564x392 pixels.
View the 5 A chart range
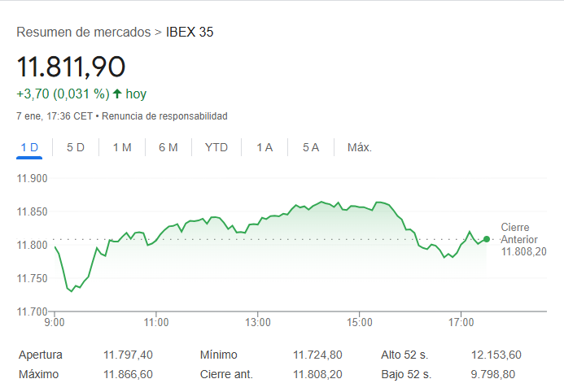(x=311, y=147)
